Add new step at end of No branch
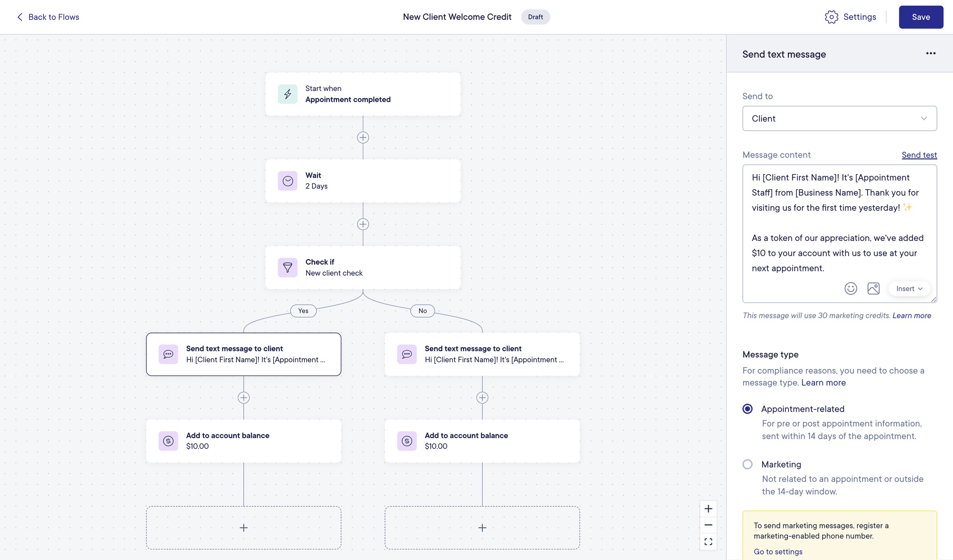Viewport: 953px width, 560px height. 482,528
